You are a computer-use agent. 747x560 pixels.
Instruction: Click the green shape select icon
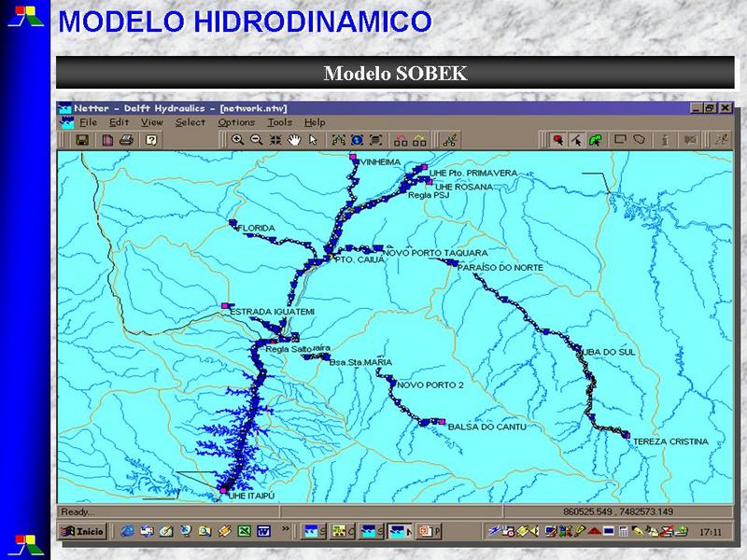coord(596,140)
